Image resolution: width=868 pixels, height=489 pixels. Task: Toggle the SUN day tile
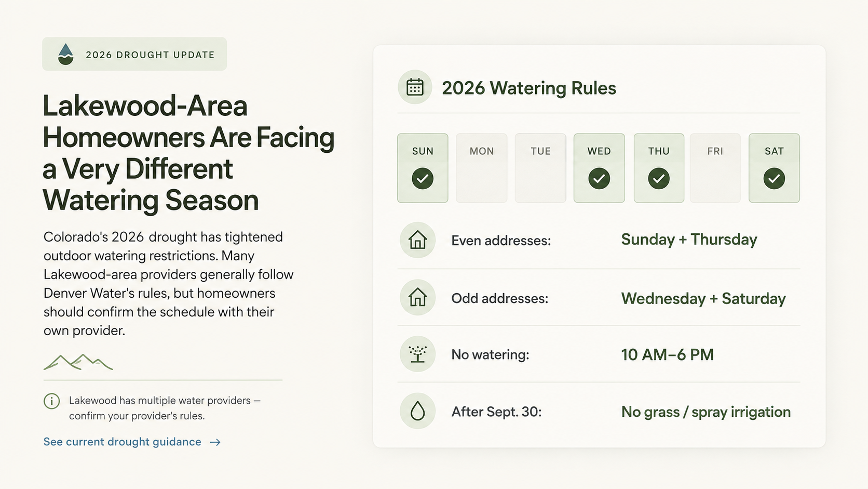[x=423, y=168]
